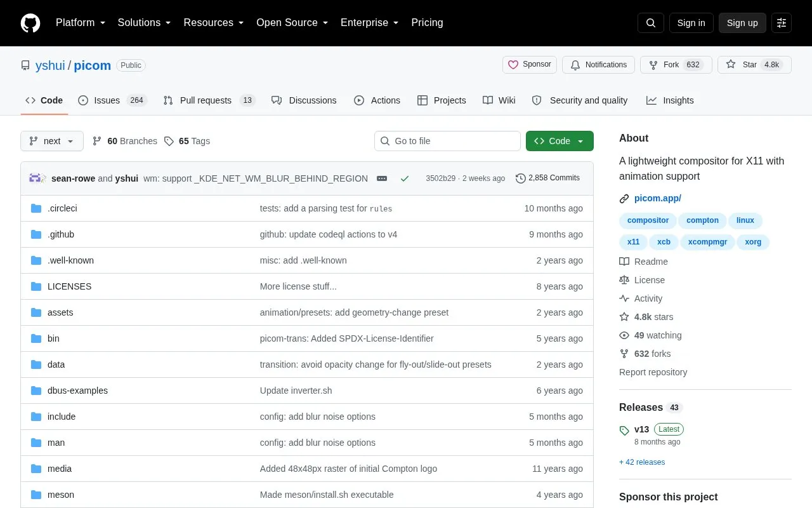
Task: Open the Enterprise menu
Action: (x=370, y=23)
